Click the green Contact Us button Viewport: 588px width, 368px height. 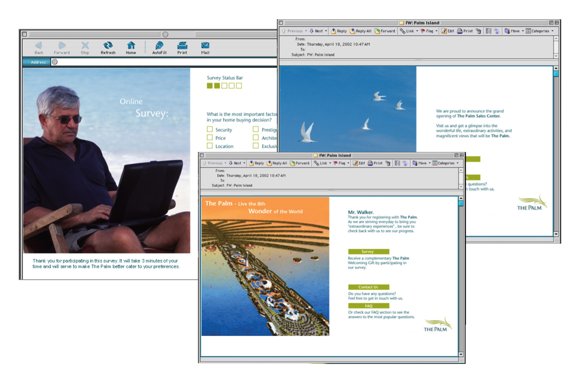point(368,287)
